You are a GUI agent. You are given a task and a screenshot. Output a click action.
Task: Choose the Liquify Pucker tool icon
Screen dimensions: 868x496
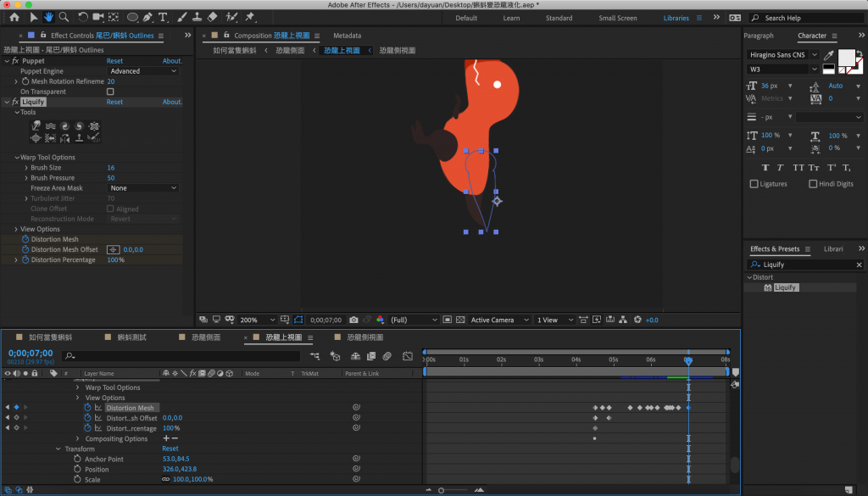point(94,125)
